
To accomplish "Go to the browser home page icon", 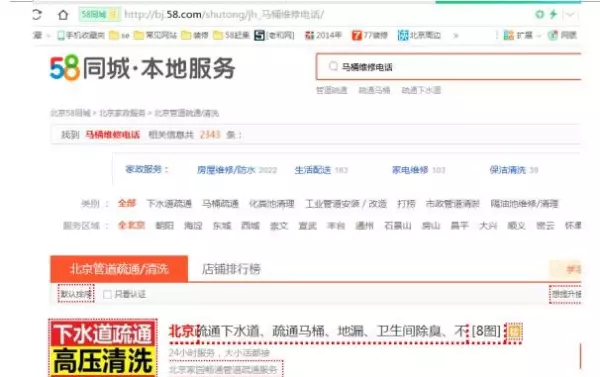I will pos(63,15).
